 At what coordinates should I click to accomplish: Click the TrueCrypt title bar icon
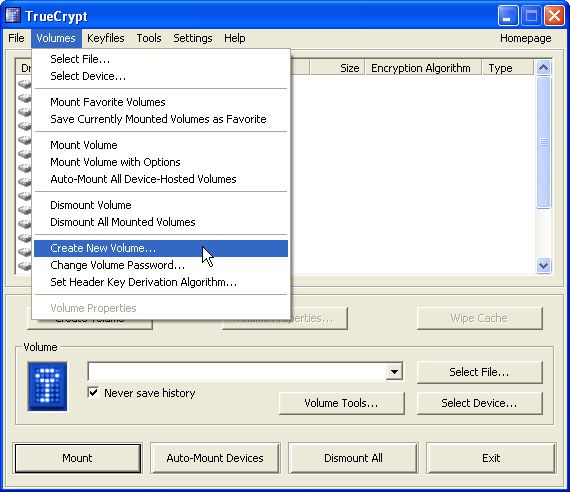(13, 15)
